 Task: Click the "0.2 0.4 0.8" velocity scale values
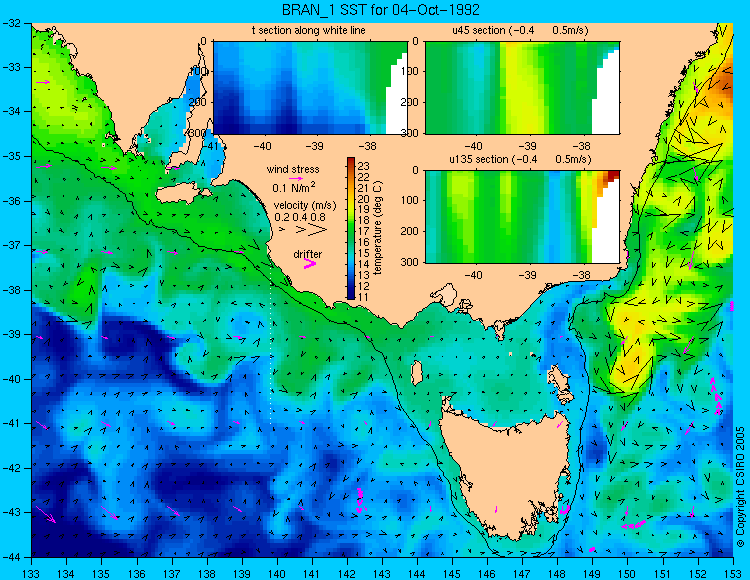pos(300,217)
